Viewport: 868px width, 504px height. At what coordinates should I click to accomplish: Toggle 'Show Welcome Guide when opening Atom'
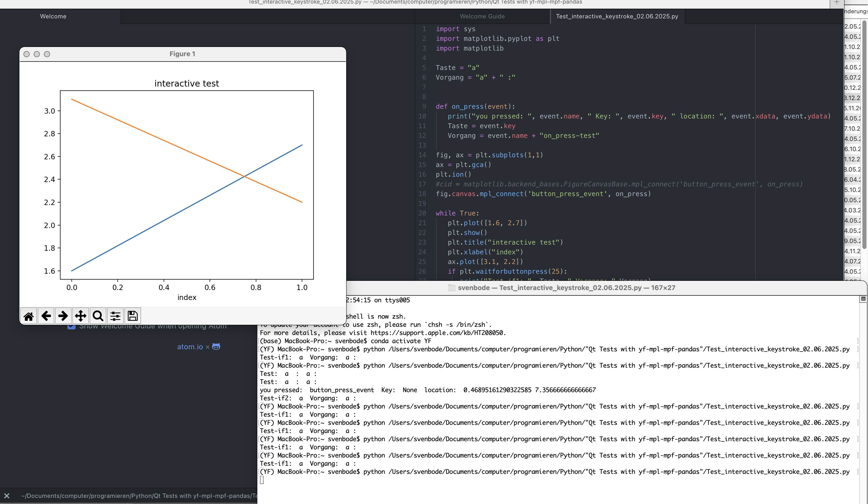pyautogui.click(x=71, y=325)
